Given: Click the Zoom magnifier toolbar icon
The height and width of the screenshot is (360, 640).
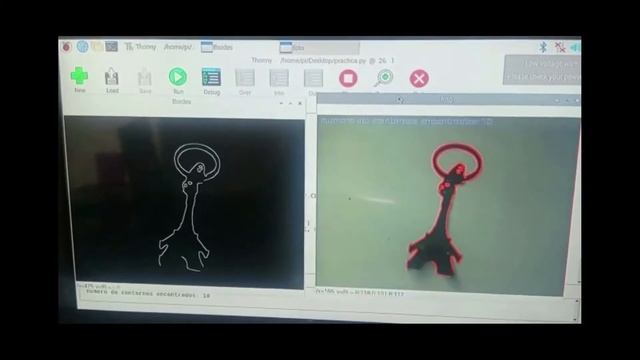Looking at the screenshot, I should (x=384, y=78).
